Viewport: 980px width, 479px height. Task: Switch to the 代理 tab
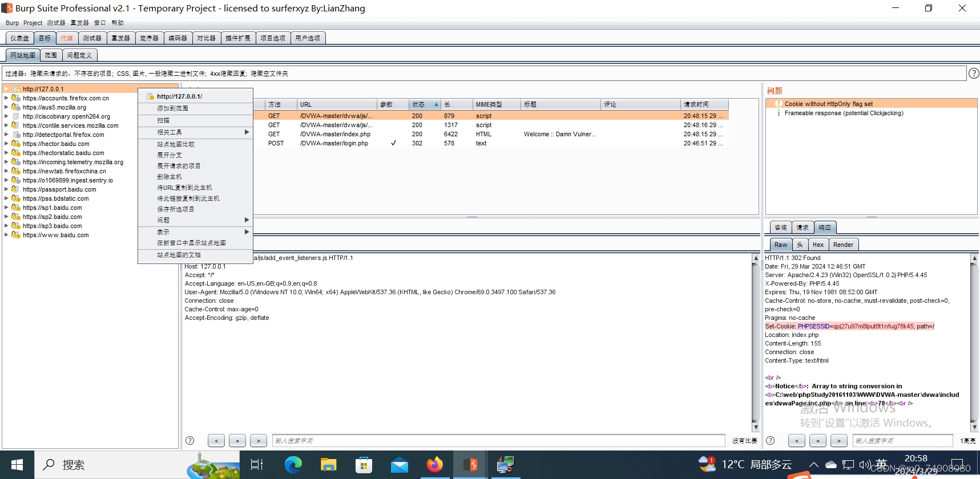pyautogui.click(x=67, y=38)
